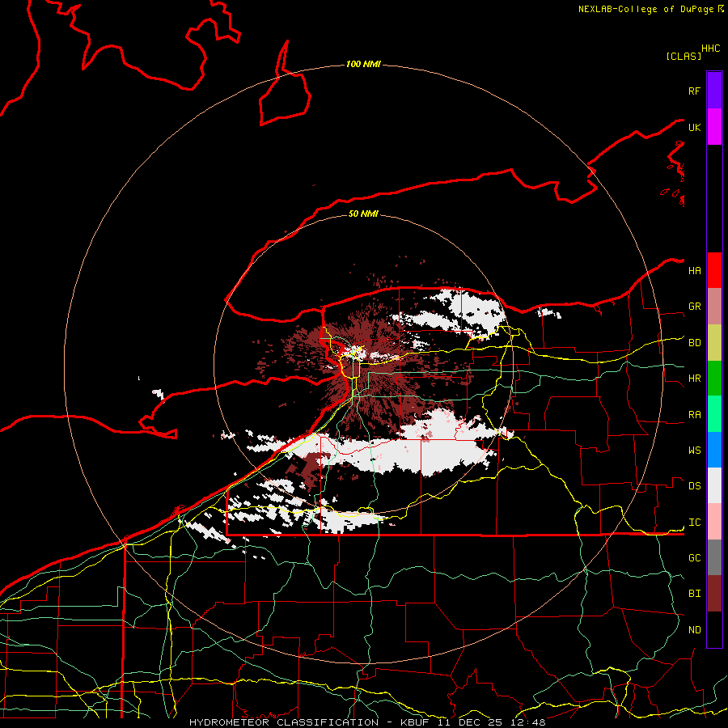Click the HR green legend swatch
Image resolution: width=728 pixels, height=728 pixels.
714,378
